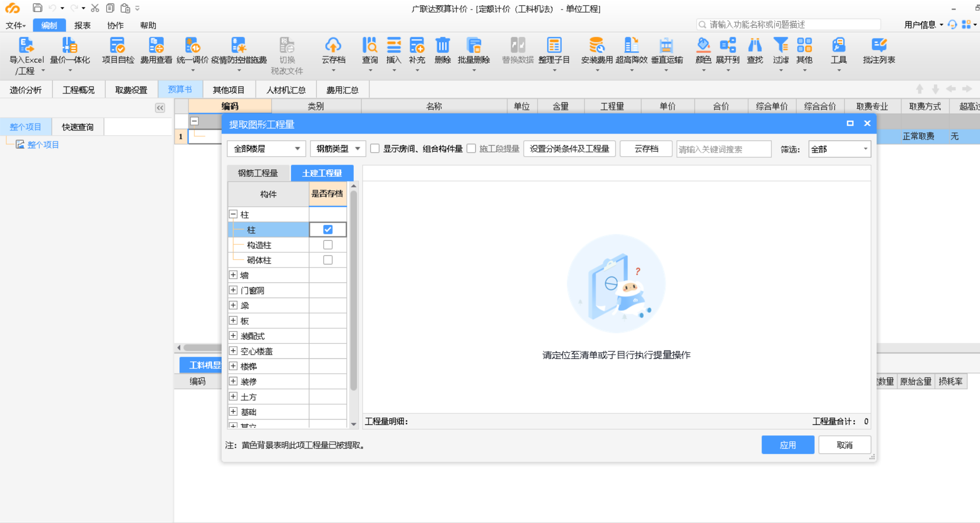Click the 云存档 button in dialog
Screen dimensions: 980x523
[x=646, y=149]
